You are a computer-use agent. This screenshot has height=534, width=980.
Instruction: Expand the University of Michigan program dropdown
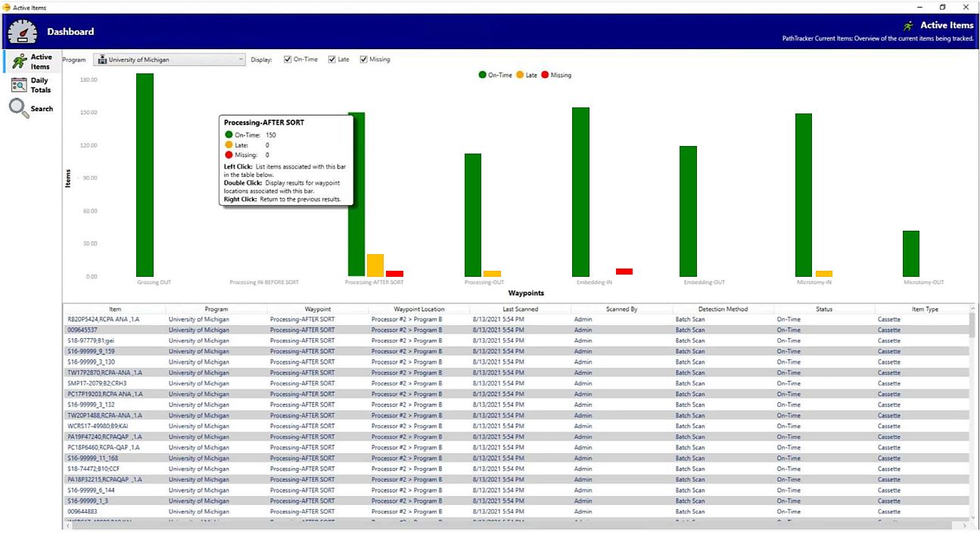pos(170,59)
